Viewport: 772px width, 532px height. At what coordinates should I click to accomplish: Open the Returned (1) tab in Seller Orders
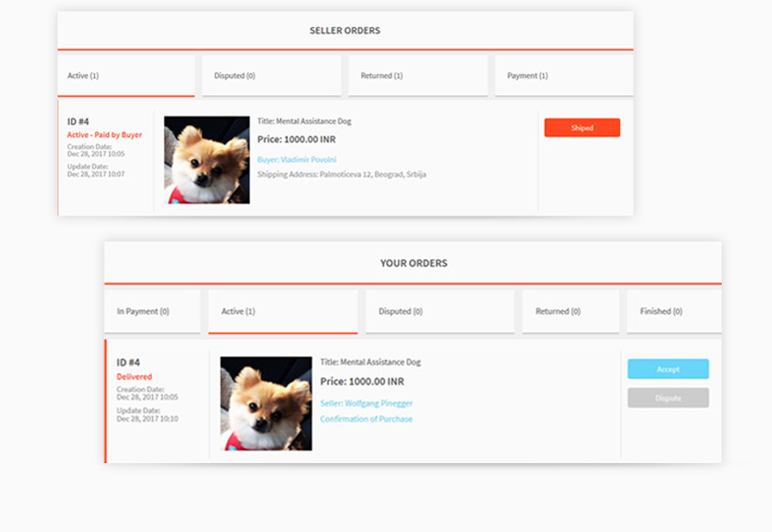(x=418, y=75)
